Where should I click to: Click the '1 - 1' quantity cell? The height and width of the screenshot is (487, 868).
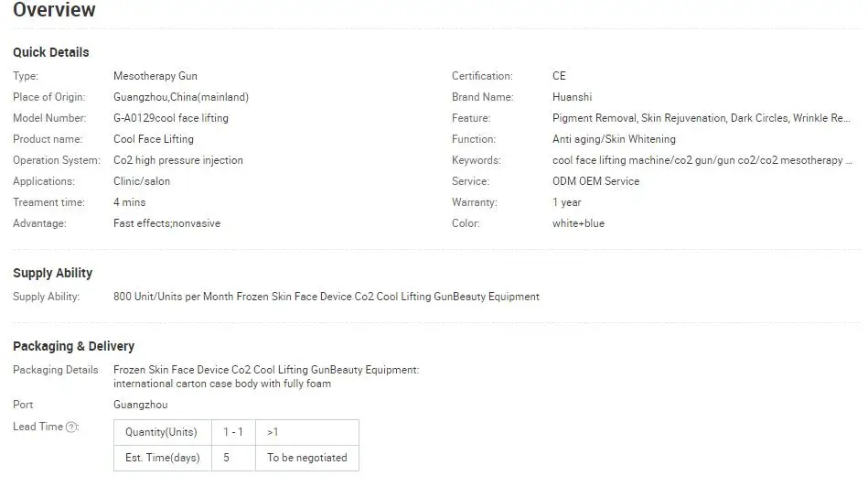point(233,432)
